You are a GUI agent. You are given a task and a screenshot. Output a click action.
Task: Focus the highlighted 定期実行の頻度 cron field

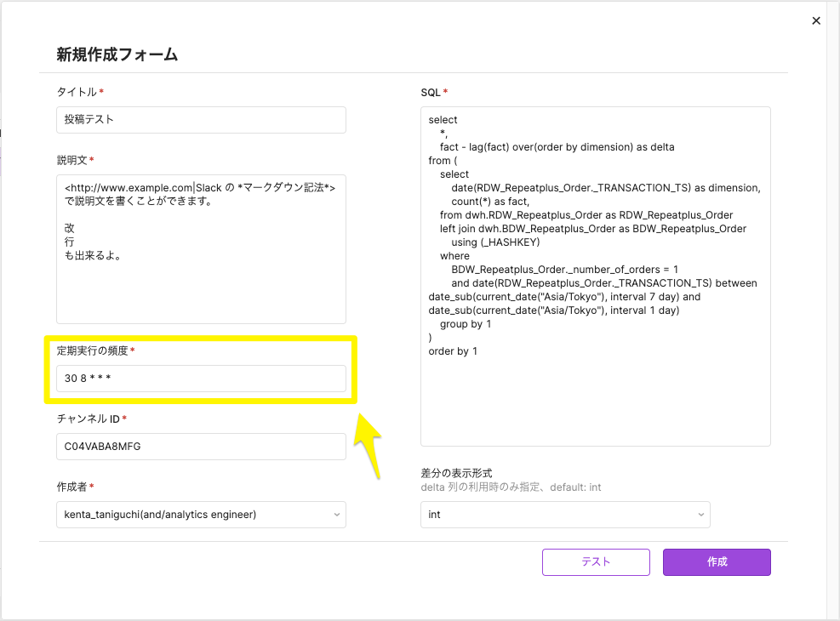click(x=200, y=378)
